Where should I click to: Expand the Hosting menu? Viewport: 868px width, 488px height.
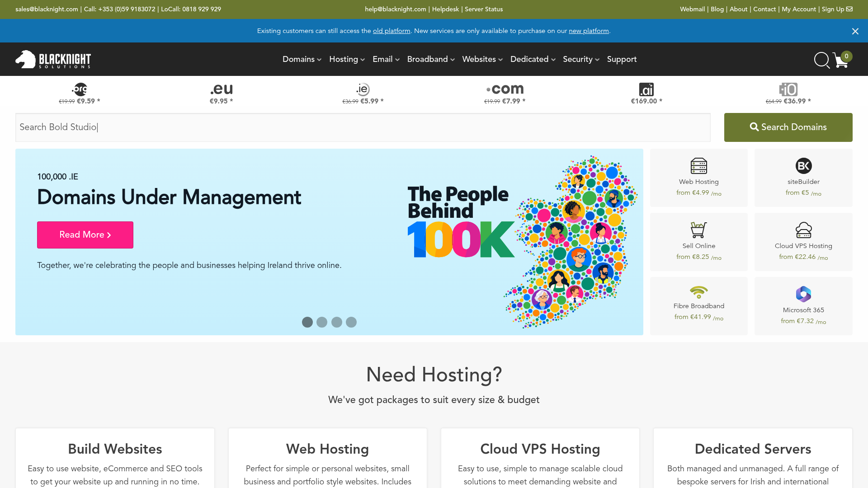pos(347,59)
